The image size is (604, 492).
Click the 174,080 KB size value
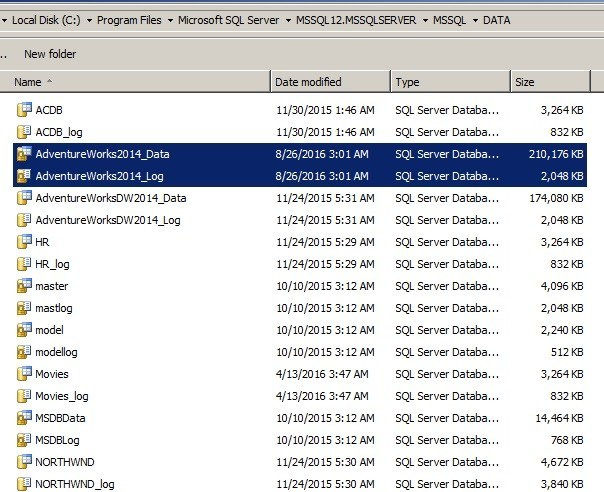[556, 198]
